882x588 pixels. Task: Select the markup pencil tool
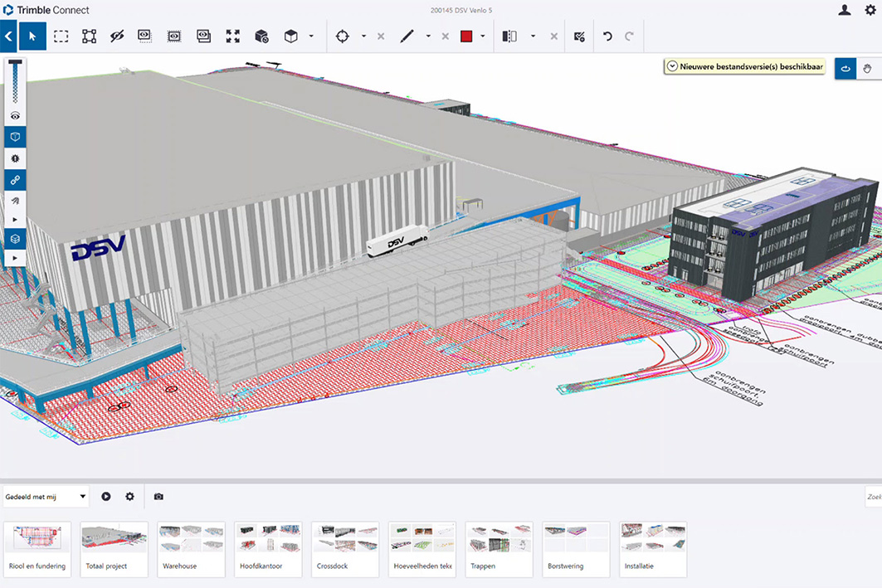click(407, 36)
